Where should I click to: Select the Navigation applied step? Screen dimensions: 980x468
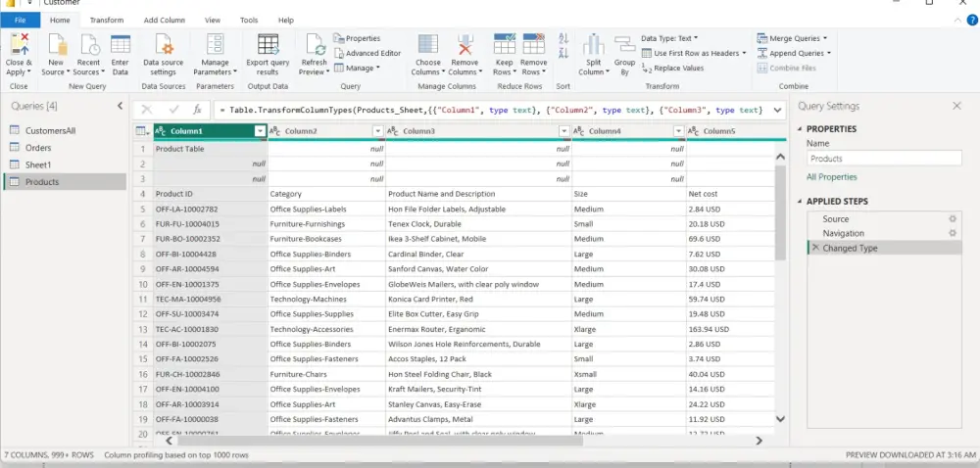884,233
